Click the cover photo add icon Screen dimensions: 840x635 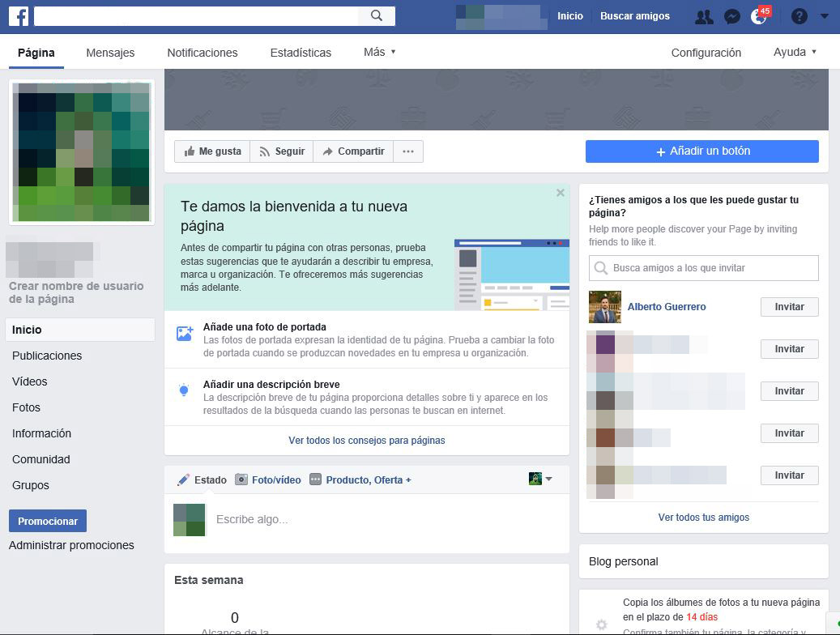pyautogui.click(x=185, y=334)
